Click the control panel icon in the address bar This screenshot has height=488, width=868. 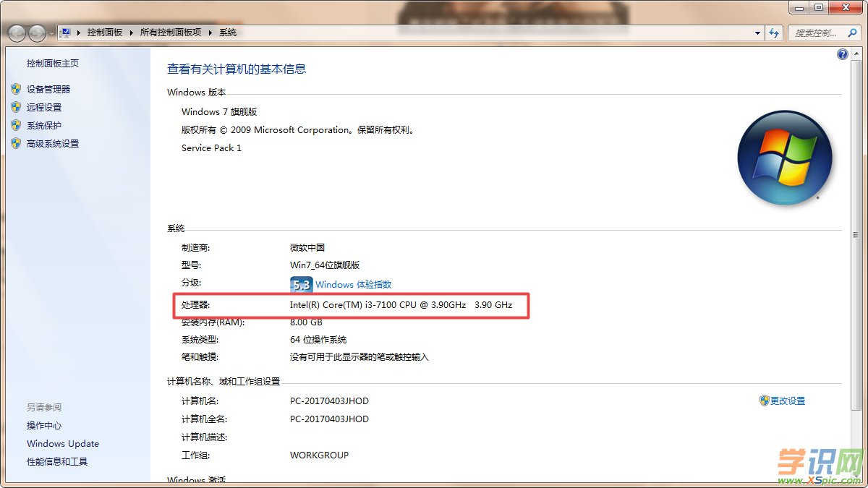65,33
